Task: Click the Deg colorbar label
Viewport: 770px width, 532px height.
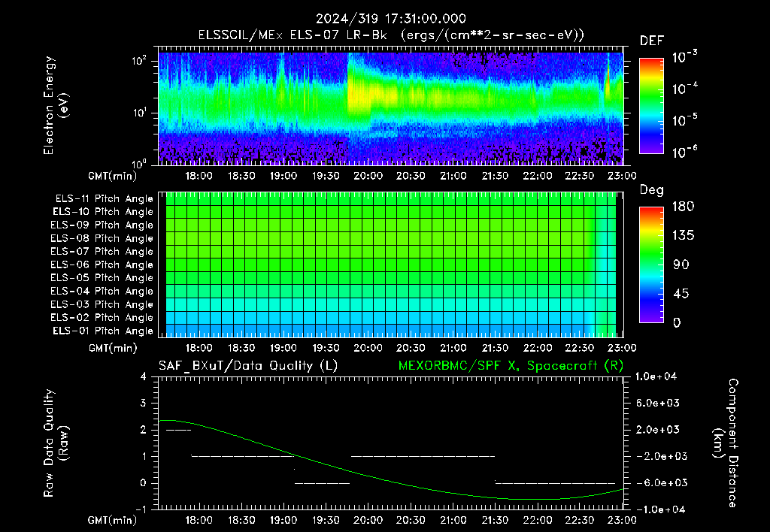Action: tap(652, 190)
